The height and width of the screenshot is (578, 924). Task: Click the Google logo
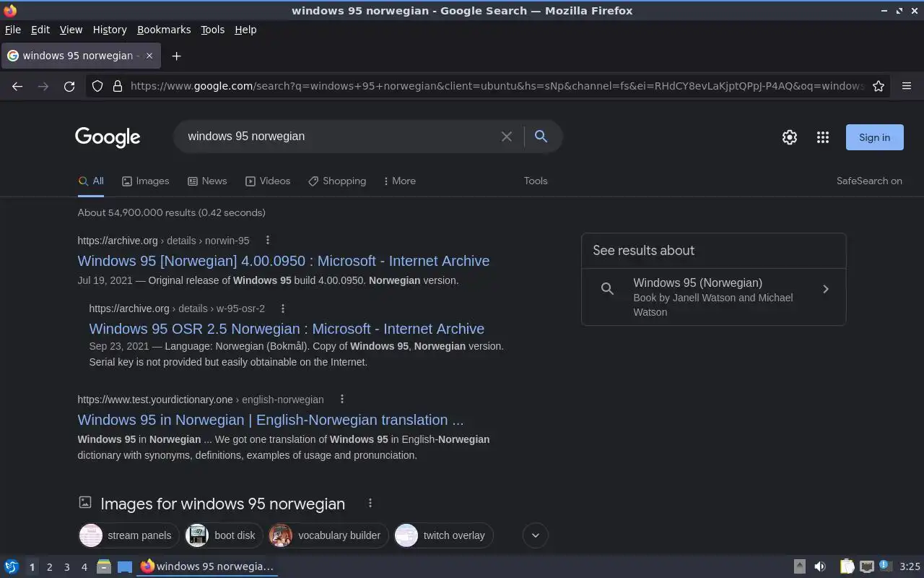coord(108,137)
